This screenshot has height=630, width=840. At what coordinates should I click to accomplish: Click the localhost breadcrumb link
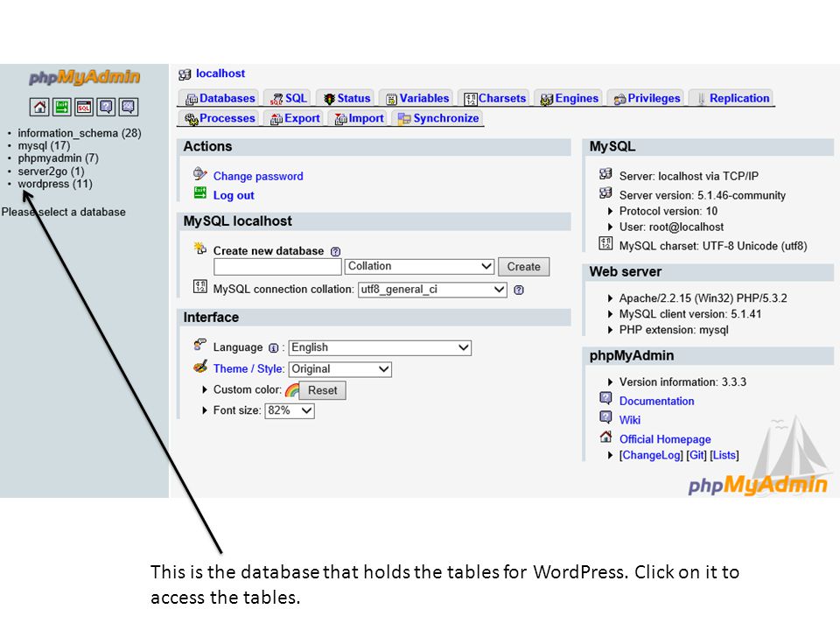(x=220, y=73)
